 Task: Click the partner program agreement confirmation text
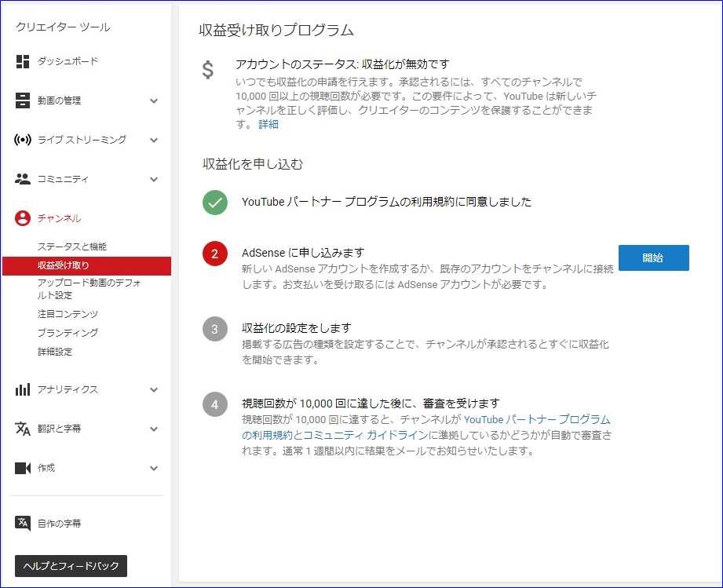tap(386, 202)
